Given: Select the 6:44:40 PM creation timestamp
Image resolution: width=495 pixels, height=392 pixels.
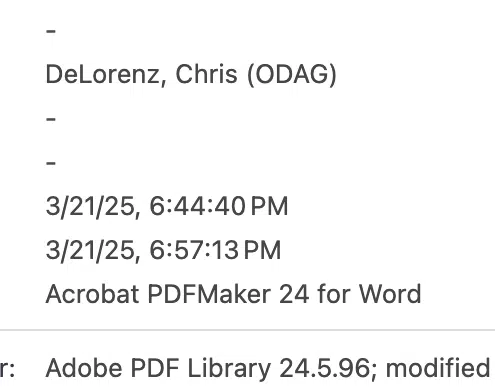Looking at the screenshot, I should pyautogui.click(x=167, y=207).
